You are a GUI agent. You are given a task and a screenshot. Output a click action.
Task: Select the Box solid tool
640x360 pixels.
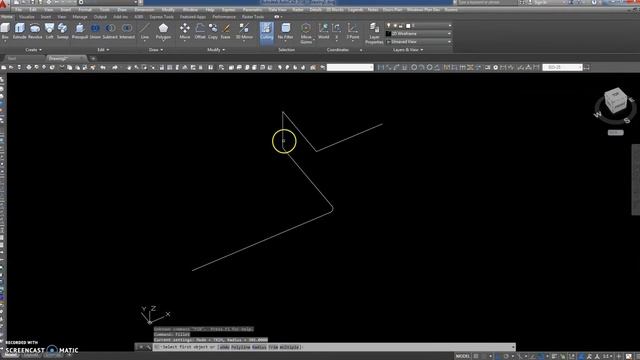click(5, 31)
